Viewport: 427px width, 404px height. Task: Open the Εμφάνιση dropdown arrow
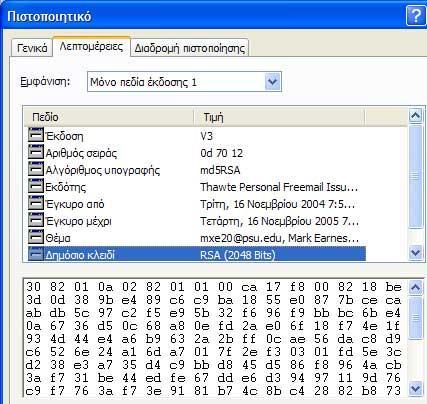coord(273,82)
